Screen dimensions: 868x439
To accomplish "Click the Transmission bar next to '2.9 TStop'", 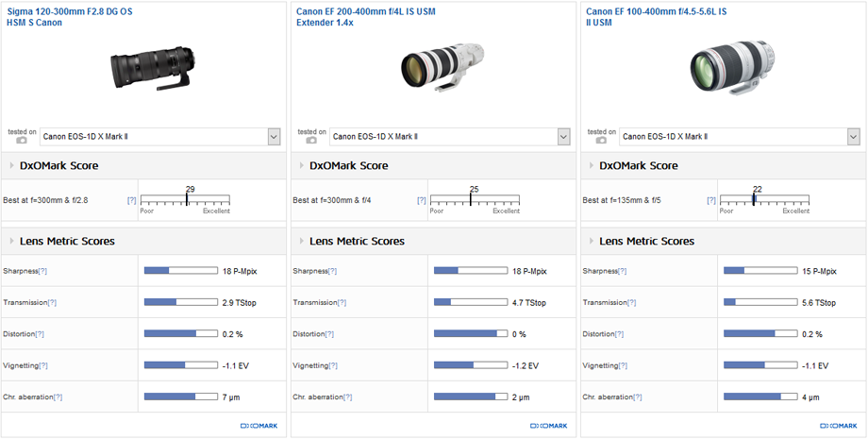I will [181, 302].
